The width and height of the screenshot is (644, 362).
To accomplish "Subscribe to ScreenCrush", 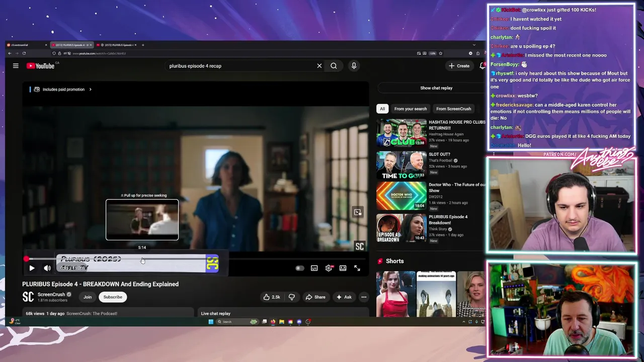I will [x=113, y=297].
